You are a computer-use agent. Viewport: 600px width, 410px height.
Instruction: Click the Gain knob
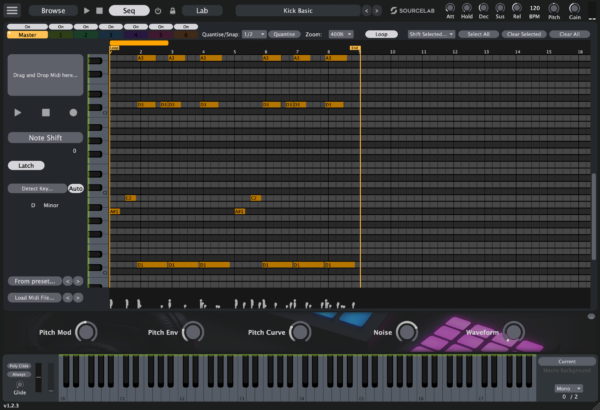[x=574, y=8]
